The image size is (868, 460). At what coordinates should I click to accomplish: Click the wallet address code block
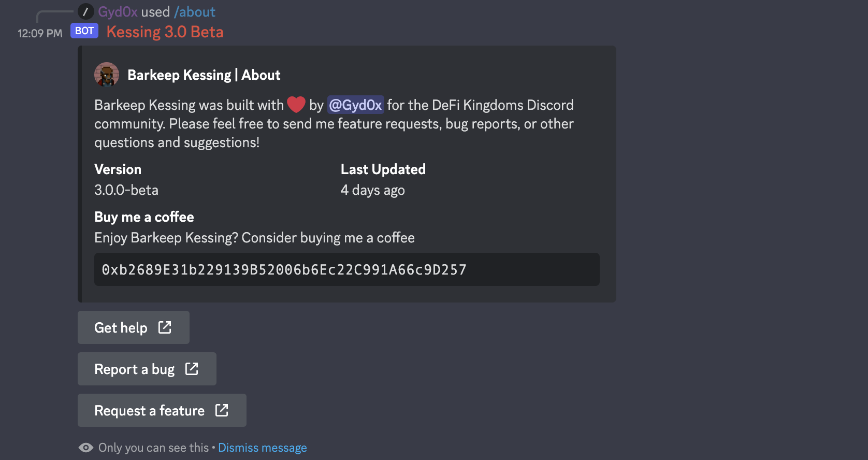point(346,269)
